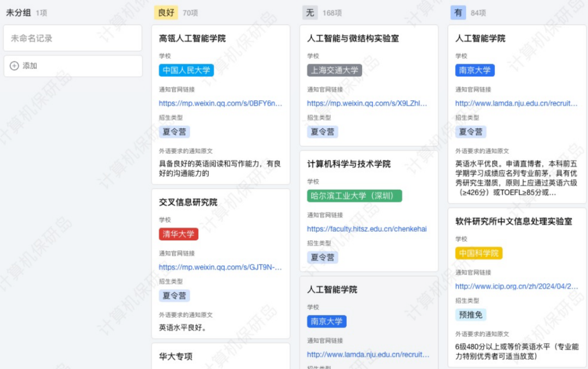Screen dimensions: 588x369
Task: Click 夏令营 tag in 高瓴人工智能学院 card
Action: coord(174,132)
